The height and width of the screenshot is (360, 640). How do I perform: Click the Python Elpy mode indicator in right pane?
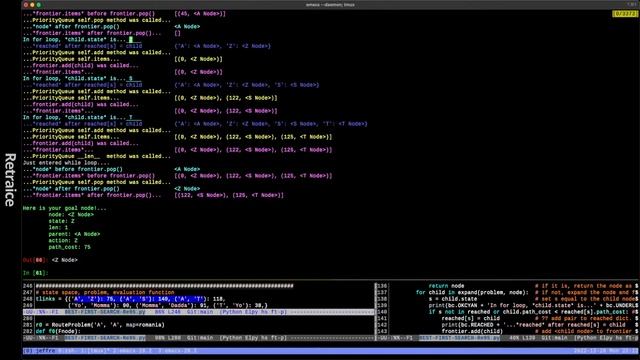click(606, 338)
